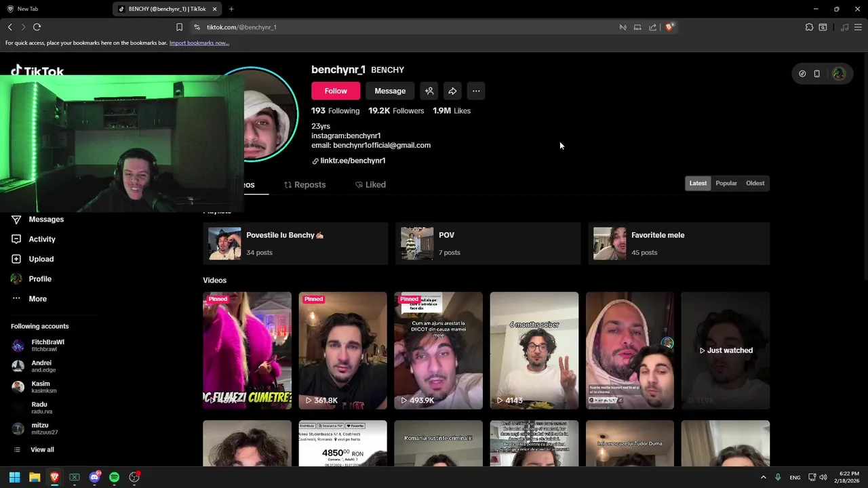
Task: Open Radu radu.rva following account
Action: coord(33,408)
